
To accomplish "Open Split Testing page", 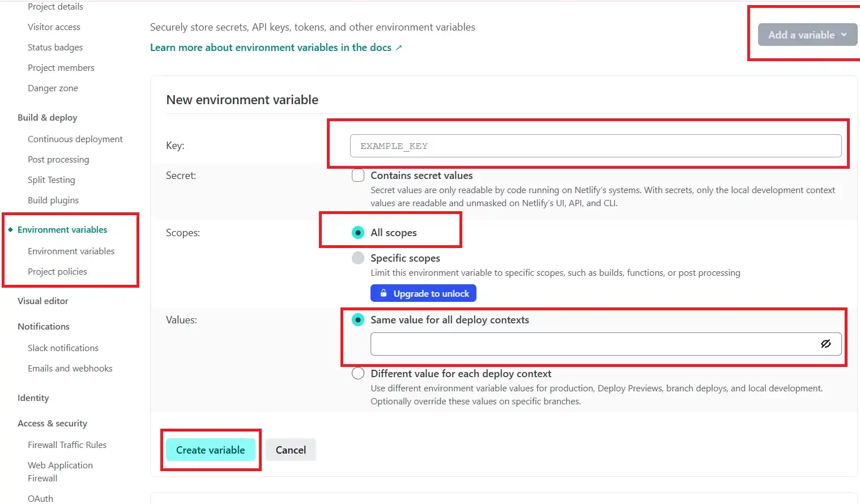I will click(x=52, y=180).
